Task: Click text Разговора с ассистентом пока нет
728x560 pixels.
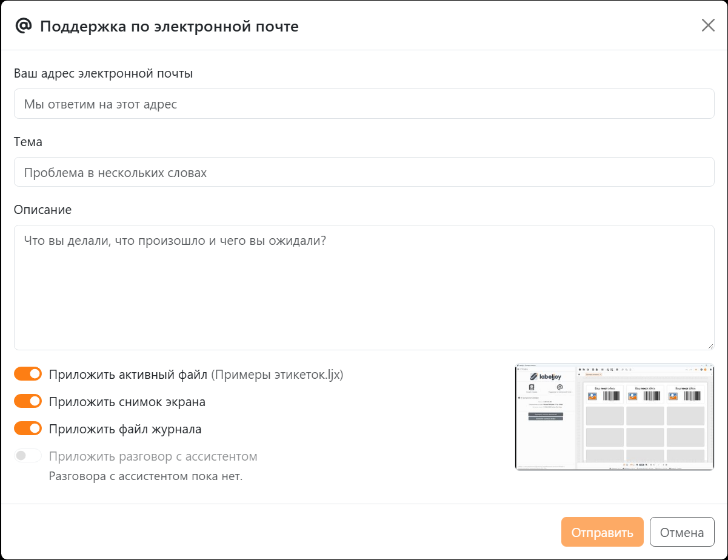Action: coord(145,476)
